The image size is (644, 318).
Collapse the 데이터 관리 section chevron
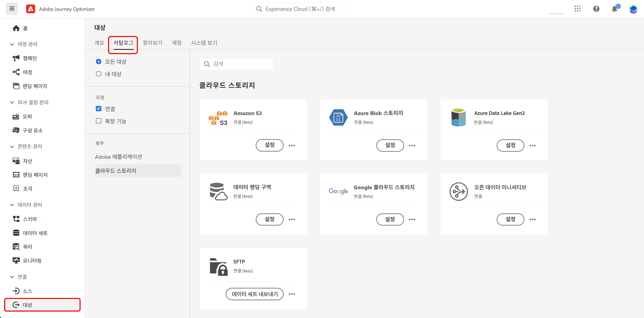(x=12, y=205)
